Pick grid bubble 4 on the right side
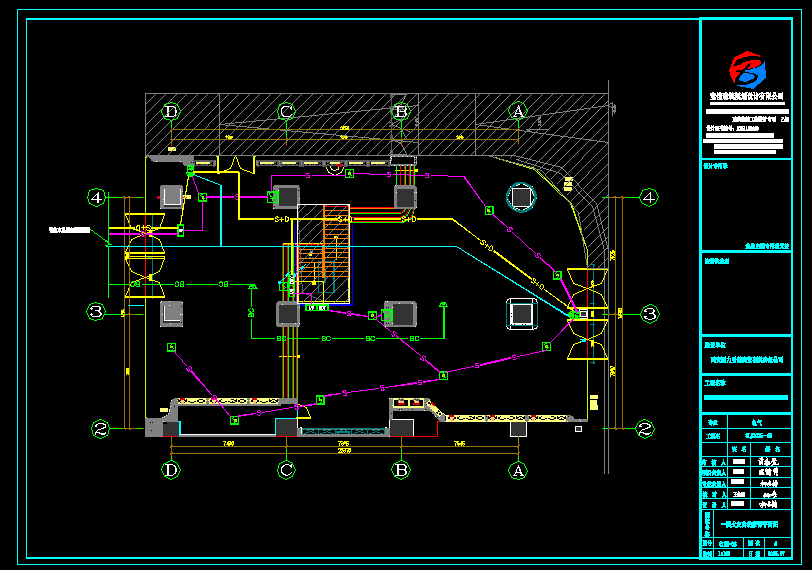 point(649,197)
